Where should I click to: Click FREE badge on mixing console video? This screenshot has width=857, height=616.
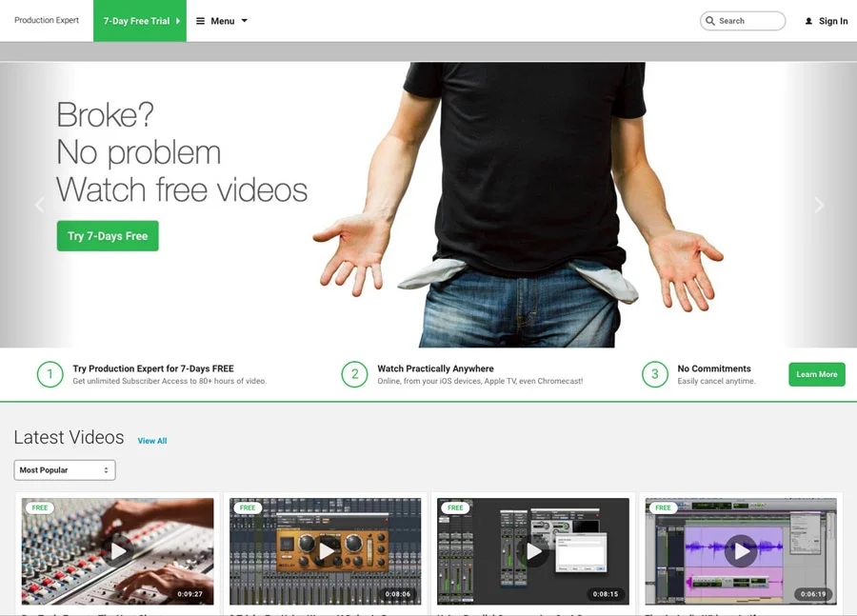40,507
